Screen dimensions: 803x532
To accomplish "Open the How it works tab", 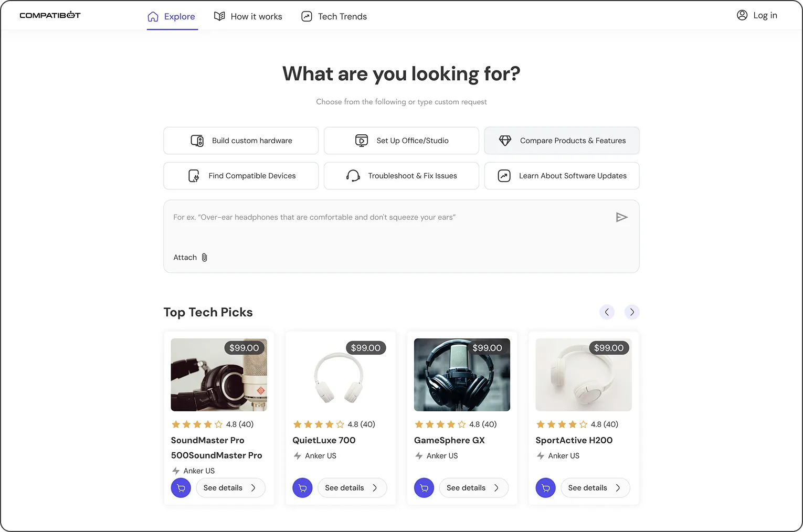I will 248,16.
